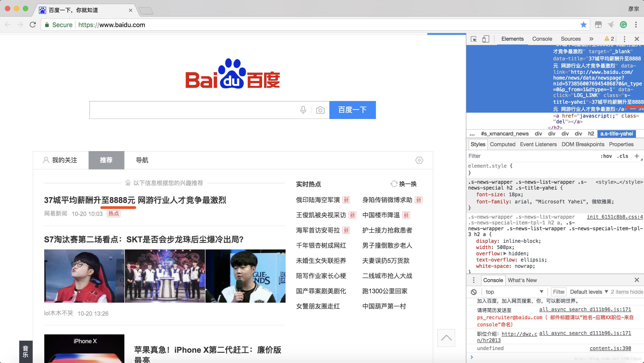This screenshot has width=644, height=363.
Task: Click the 百度一下 search button
Action: pyautogui.click(x=352, y=110)
